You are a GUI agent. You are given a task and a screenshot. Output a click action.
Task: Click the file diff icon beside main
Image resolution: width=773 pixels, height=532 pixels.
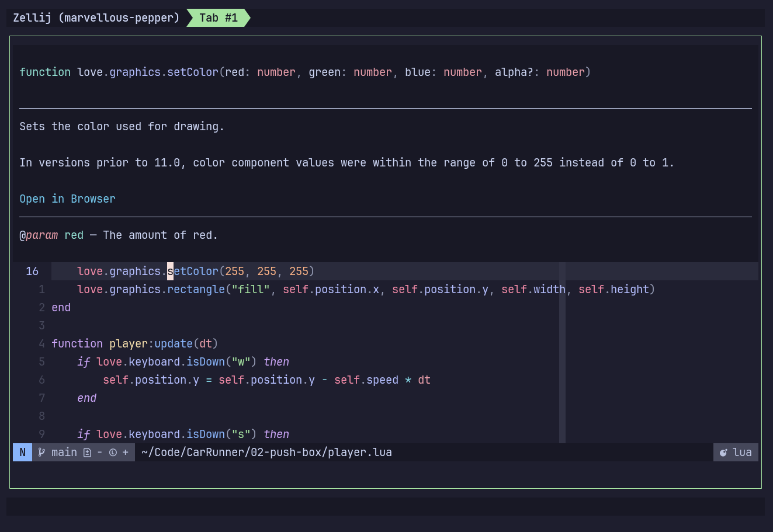[x=87, y=453]
